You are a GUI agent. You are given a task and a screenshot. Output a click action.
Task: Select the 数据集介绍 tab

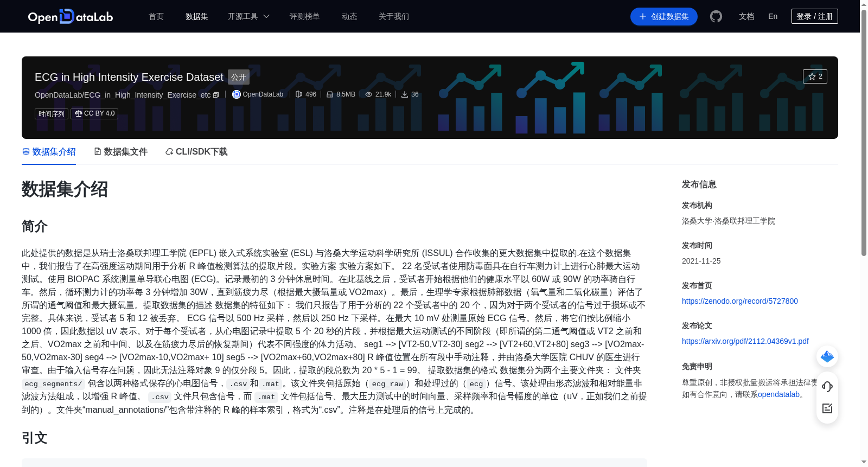[49, 152]
